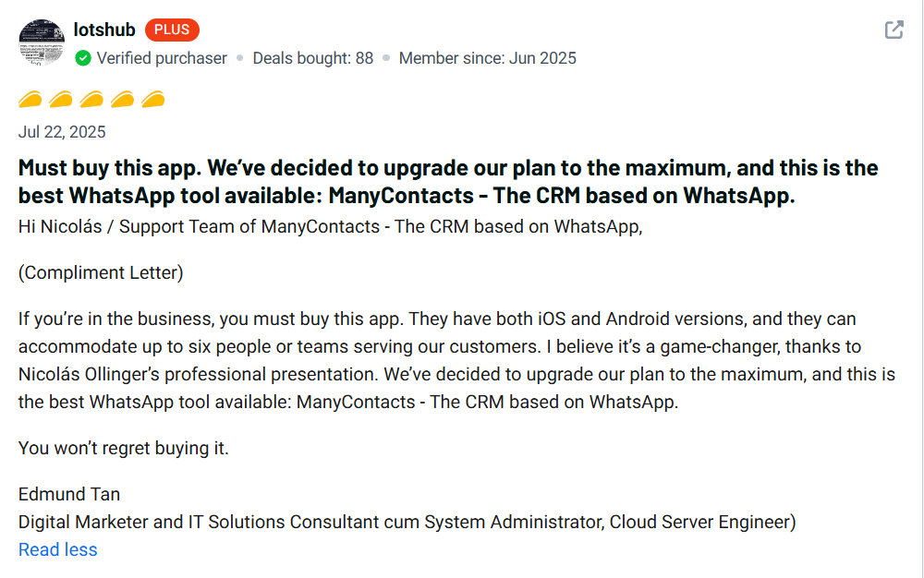
Task: Open the lotshub username profile
Action: [104, 30]
